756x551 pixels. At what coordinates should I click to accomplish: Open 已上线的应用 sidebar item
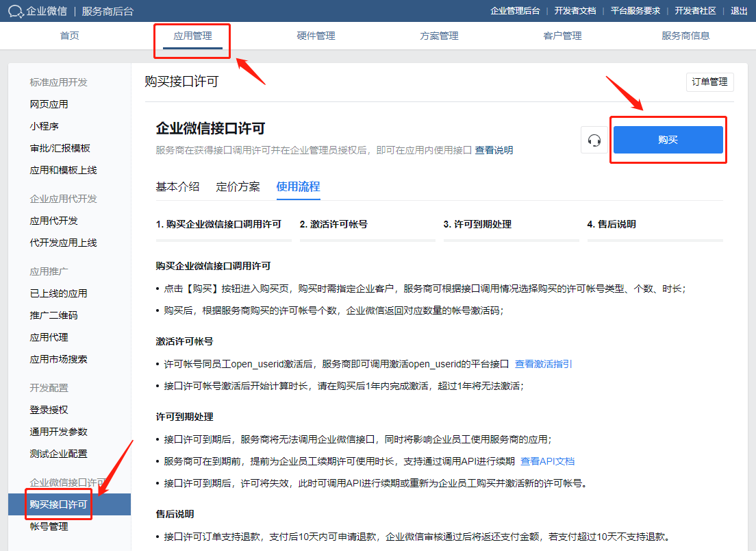58,293
